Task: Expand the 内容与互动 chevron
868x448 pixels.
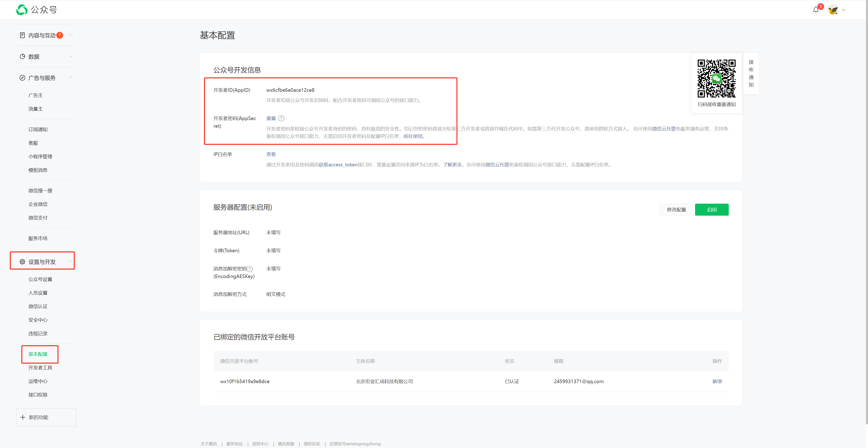Action: (71, 35)
